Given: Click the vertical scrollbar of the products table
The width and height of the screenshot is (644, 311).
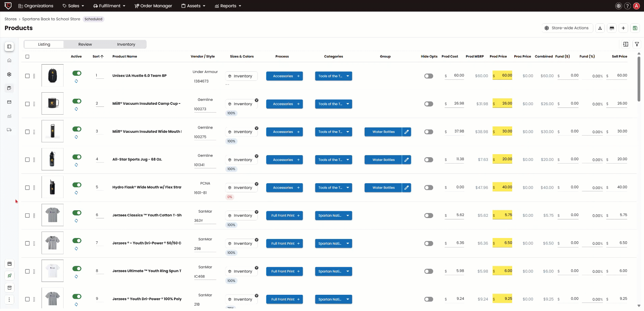Looking at the screenshot, I should [x=639, y=79].
